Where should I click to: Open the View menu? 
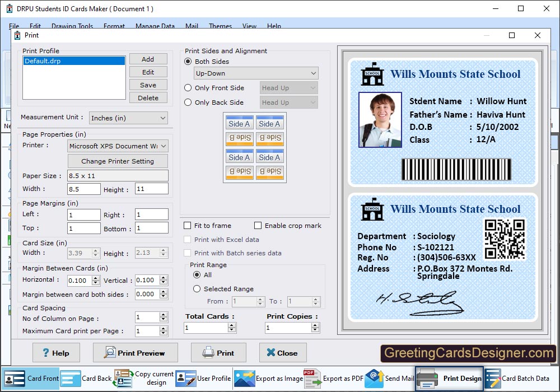pos(249,26)
